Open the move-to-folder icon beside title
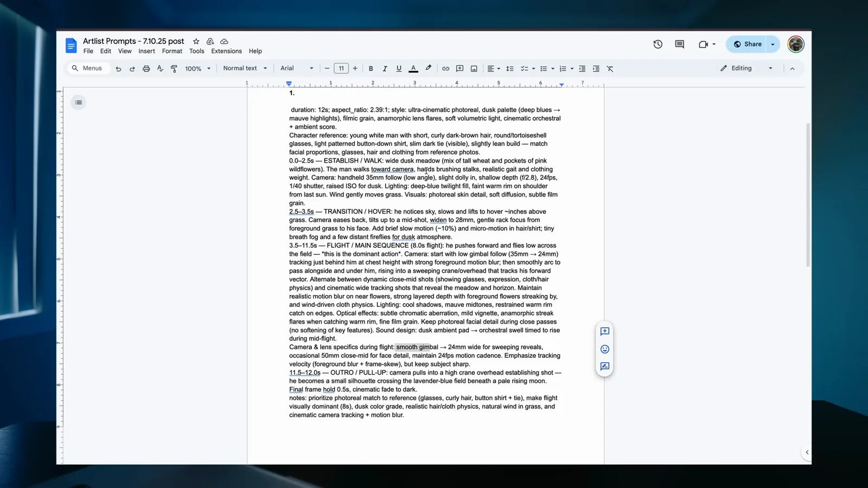868x488 pixels. coord(210,41)
